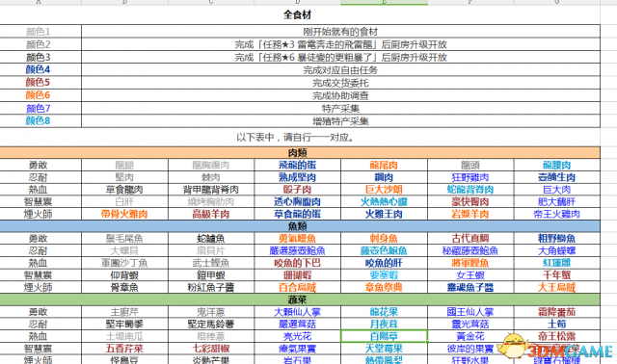Click the 飛龍的蛋 cell
This screenshot has height=364, width=617.
point(298,165)
